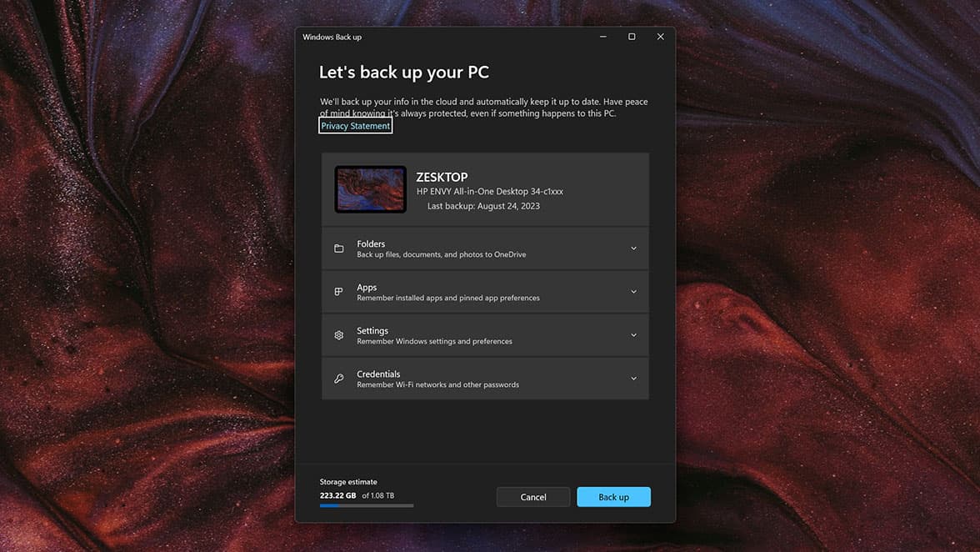Expand the Credentials backup section

pyautogui.click(x=634, y=378)
